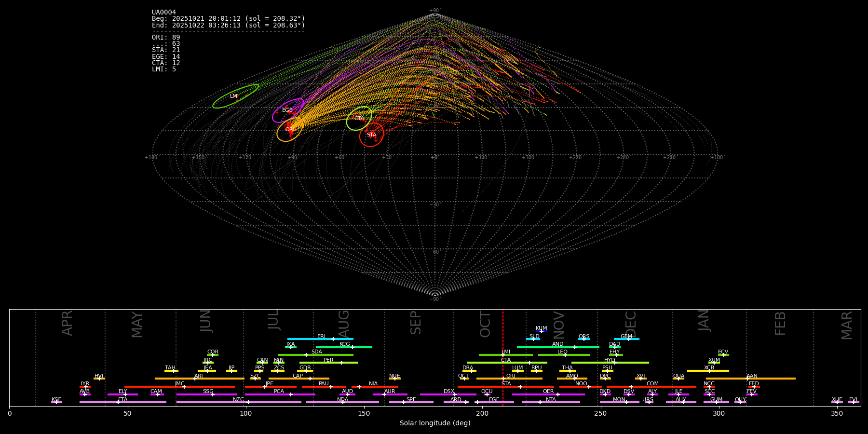Click the DEC month label
This screenshot has width=868, height=434.
click(x=631, y=324)
